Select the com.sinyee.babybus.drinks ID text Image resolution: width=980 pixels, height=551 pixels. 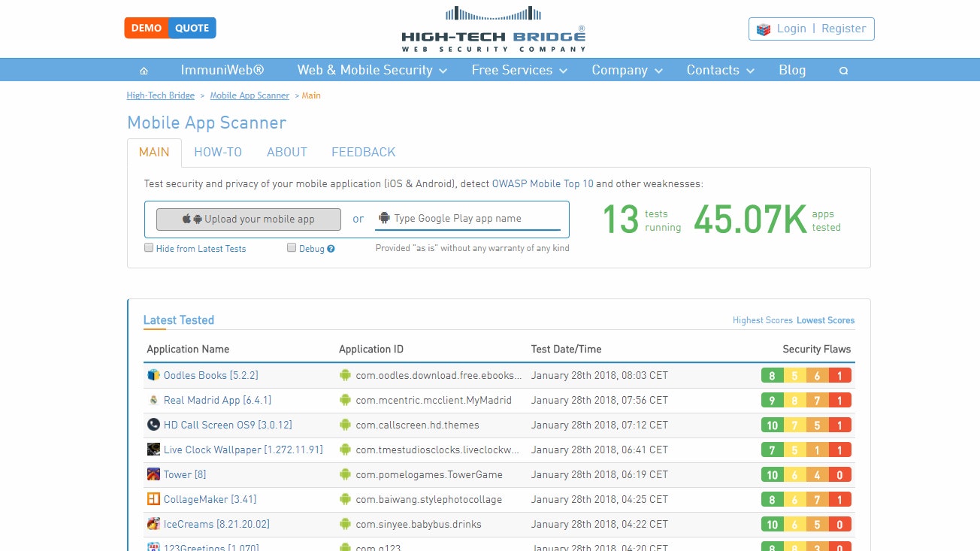419,524
